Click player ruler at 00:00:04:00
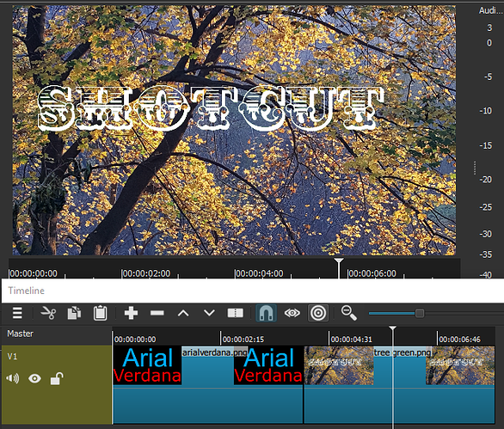This screenshot has height=429, width=504. 259,273
